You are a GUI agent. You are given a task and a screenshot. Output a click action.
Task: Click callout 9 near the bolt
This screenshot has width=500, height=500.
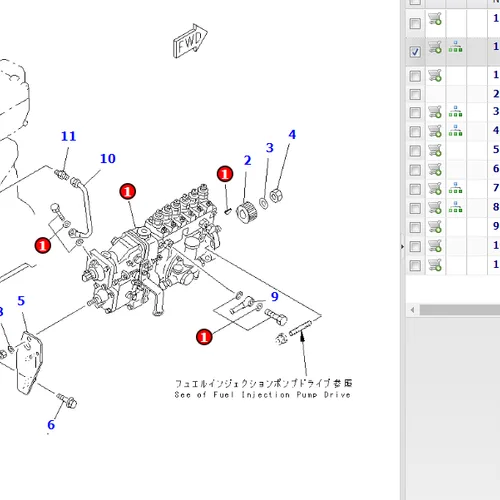[274, 296]
